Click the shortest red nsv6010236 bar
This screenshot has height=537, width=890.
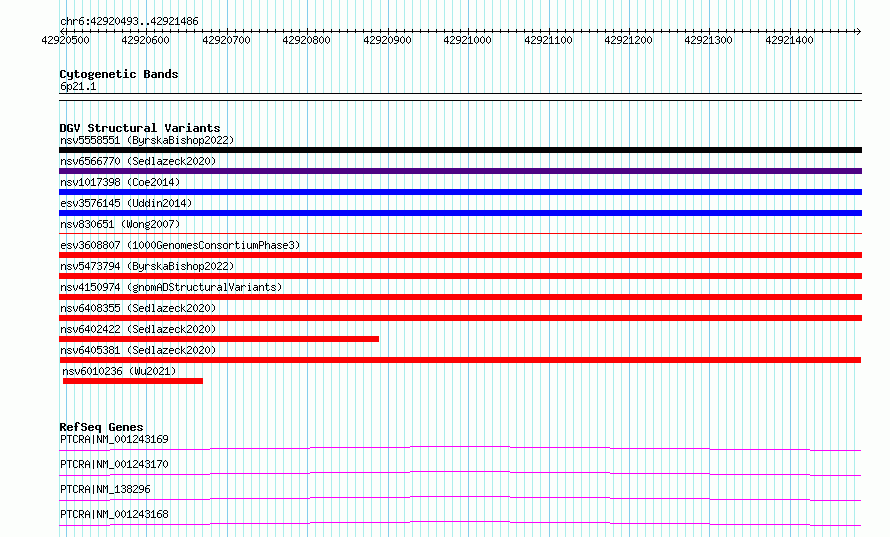click(133, 381)
